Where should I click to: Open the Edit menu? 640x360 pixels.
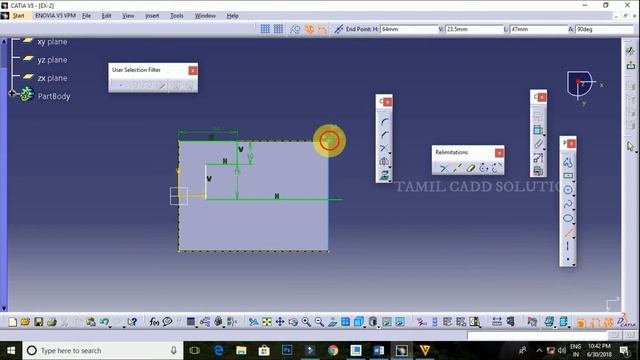107,16
